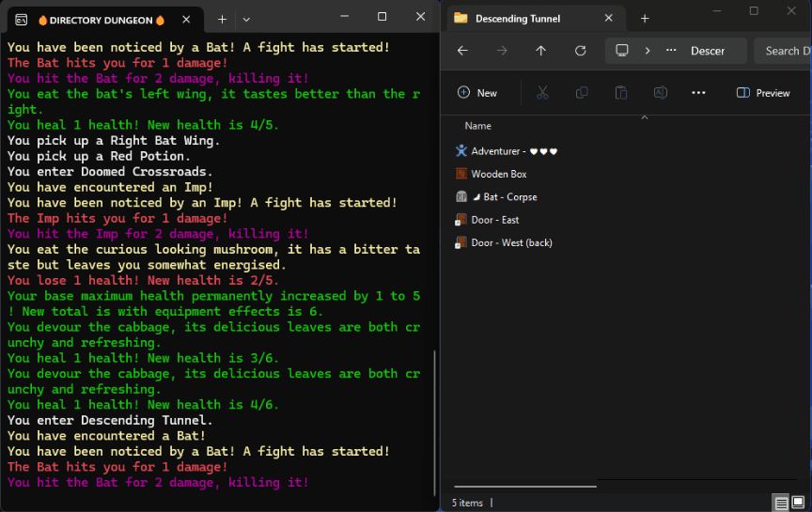Open the Door - West (back) shortcut
Image resolution: width=812 pixels, height=512 pixels.
(x=461, y=242)
